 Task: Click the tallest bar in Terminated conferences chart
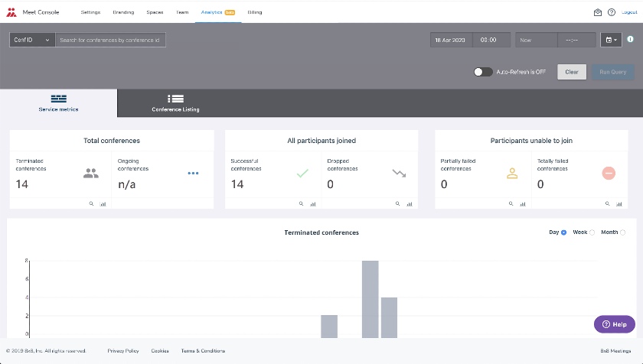pyautogui.click(x=370, y=299)
